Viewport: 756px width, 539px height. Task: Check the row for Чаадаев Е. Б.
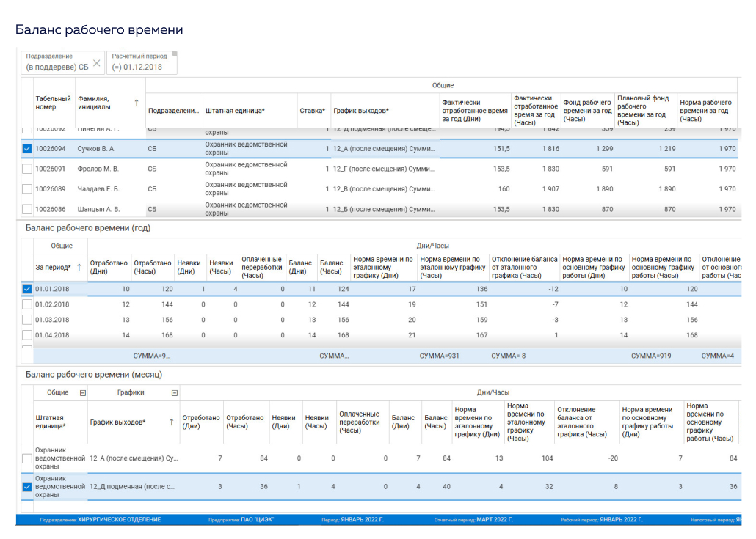27,189
